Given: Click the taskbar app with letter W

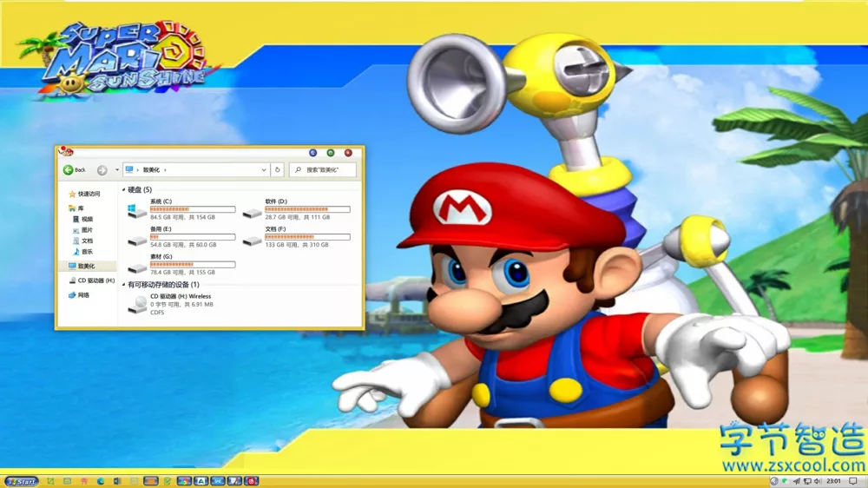Looking at the screenshot, I should (218, 481).
